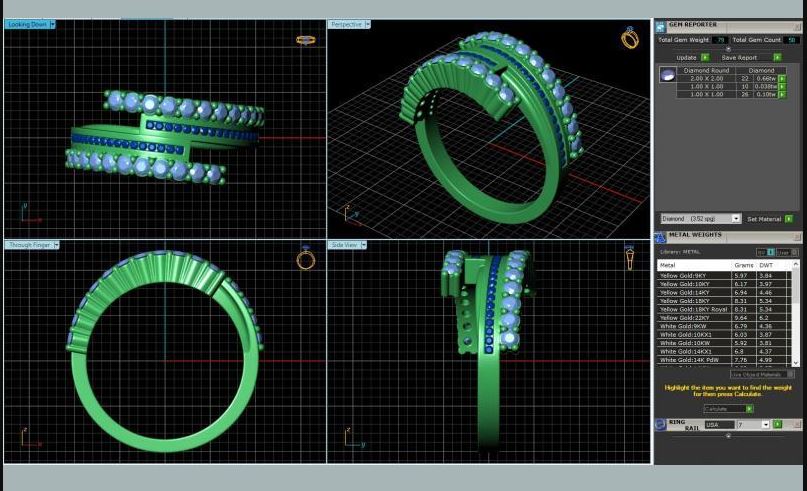Click the ring icon in Perspective viewport
Image resolution: width=807 pixels, height=491 pixels.
tap(630, 39)
